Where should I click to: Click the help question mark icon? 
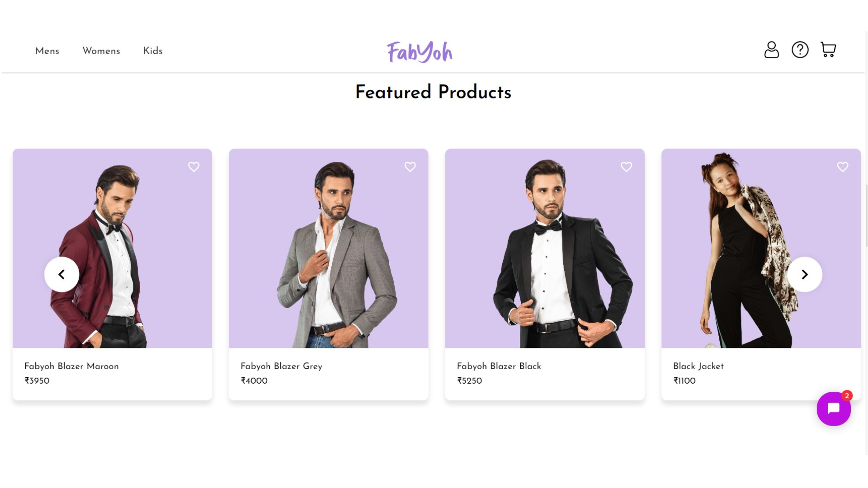(x=800, y=50)
